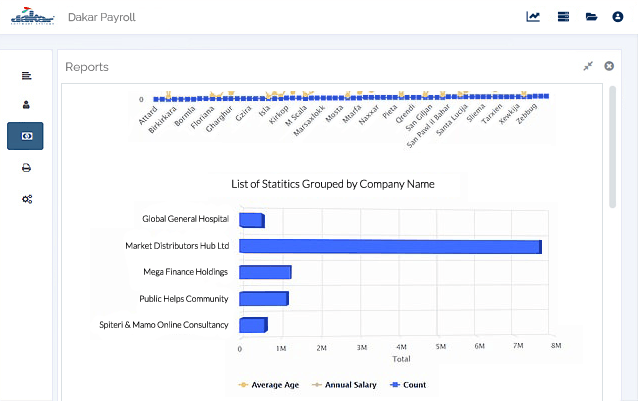This screenshot has width=638, height=401.
Task: Open the settings gears icon in sidebar
Action: tap(27, 199)
